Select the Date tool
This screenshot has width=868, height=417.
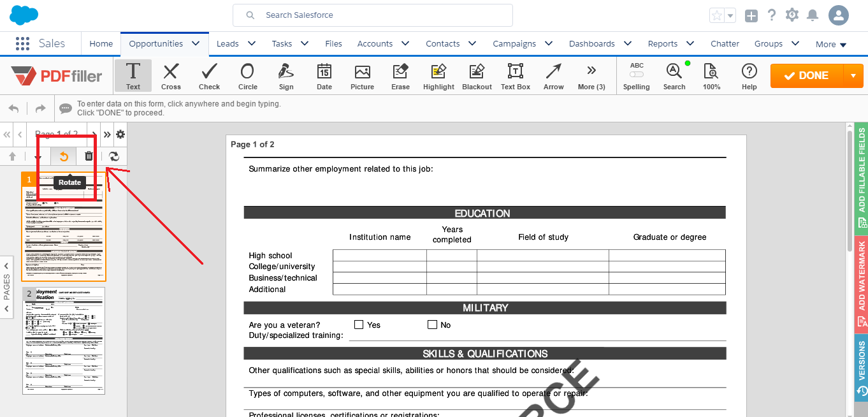pos(324,76)
